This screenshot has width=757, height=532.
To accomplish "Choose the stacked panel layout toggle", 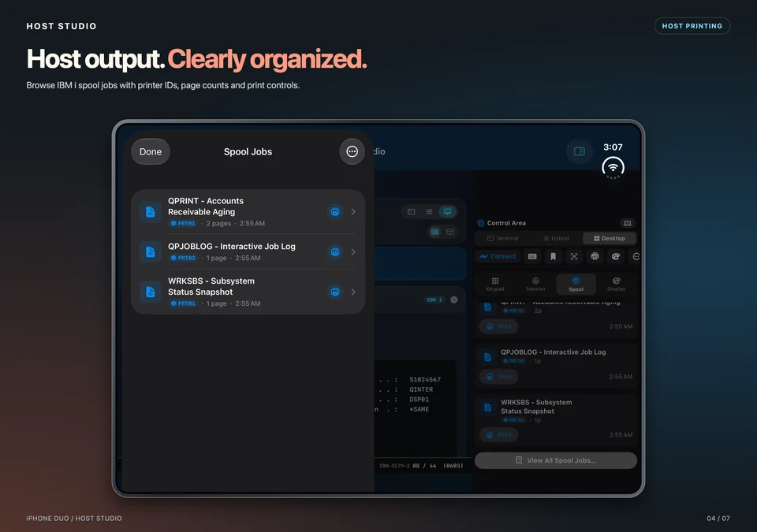I will point(450,232).
